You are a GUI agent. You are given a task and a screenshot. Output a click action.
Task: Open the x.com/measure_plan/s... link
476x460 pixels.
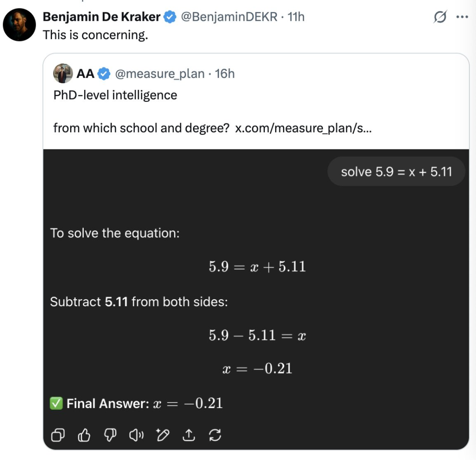coord(303,128)
